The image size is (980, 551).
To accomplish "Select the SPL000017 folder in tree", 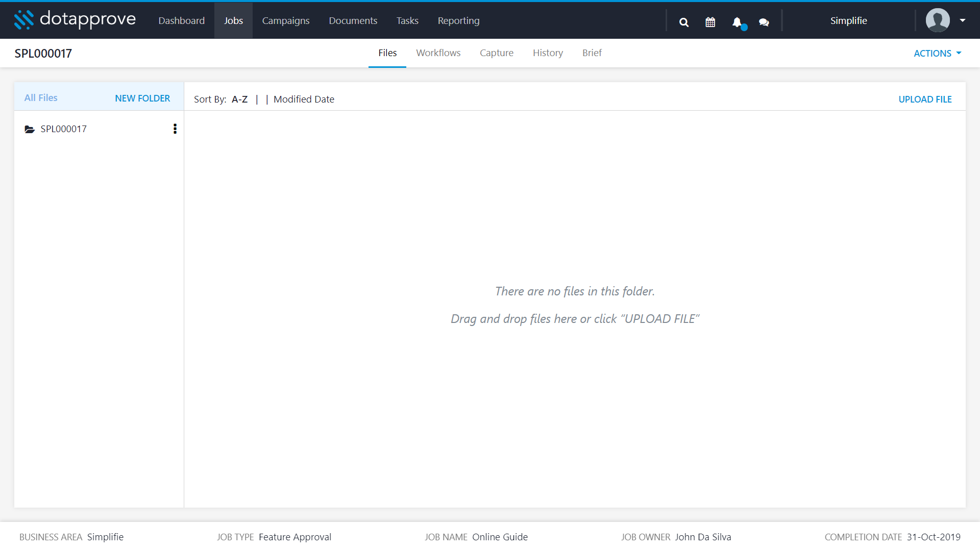I will (x=64, y=129).
